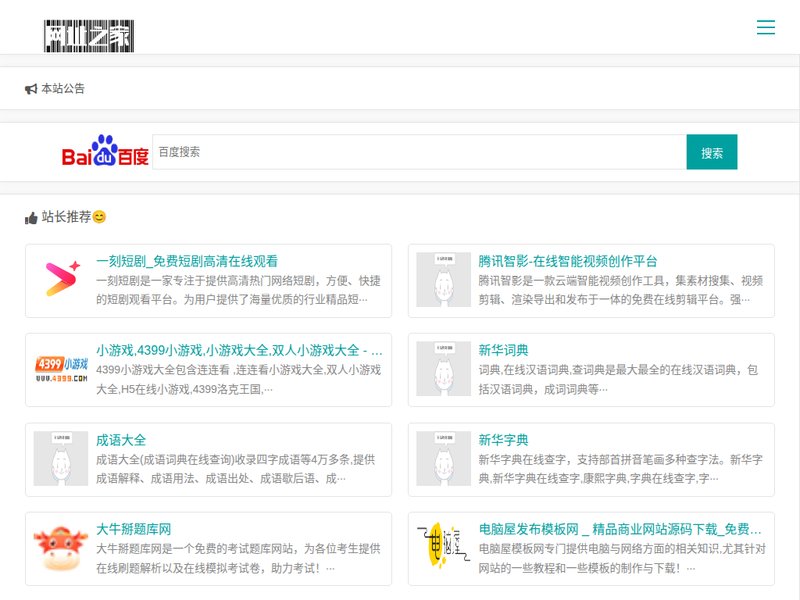Click the megaphone announcement icon
Image resolution: width=800 pixels, height=600 pixels.
click(x=31, y=89)
